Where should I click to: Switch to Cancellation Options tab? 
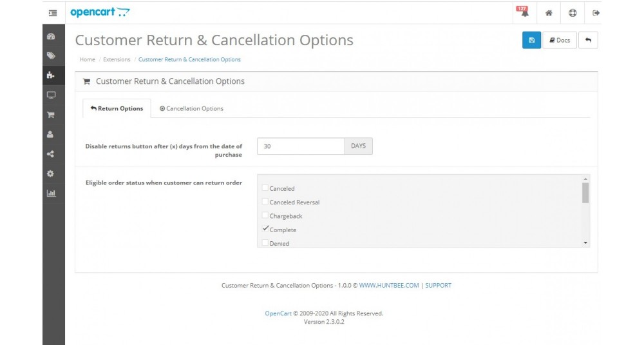point(191,108)
